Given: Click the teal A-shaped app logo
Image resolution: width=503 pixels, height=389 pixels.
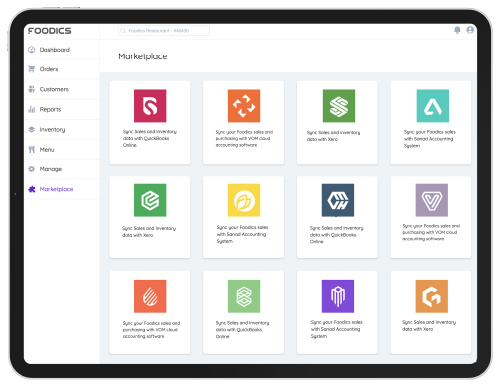Looking at the screenshot, I should pyautogui.click(x=433, y=106).
